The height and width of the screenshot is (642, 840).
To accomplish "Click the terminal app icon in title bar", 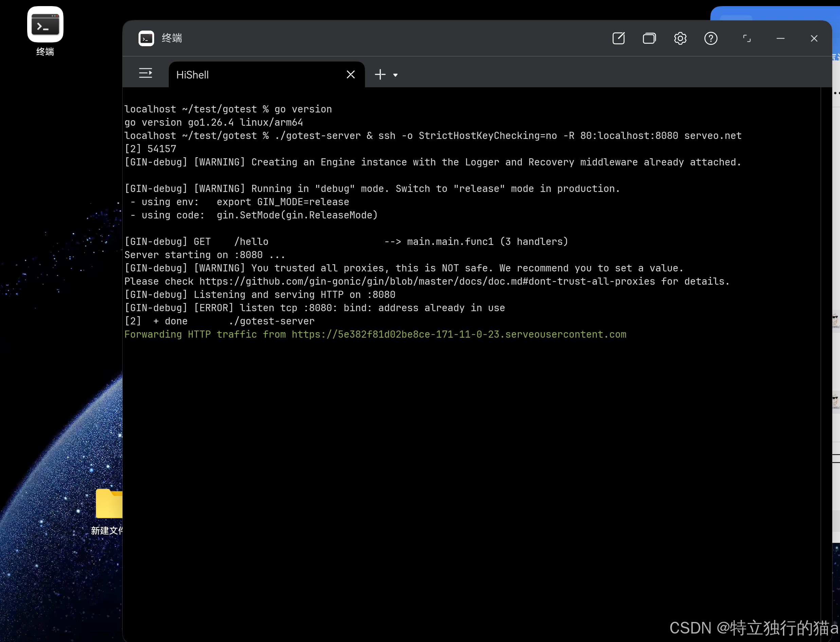I will click(x=146, y=38).
